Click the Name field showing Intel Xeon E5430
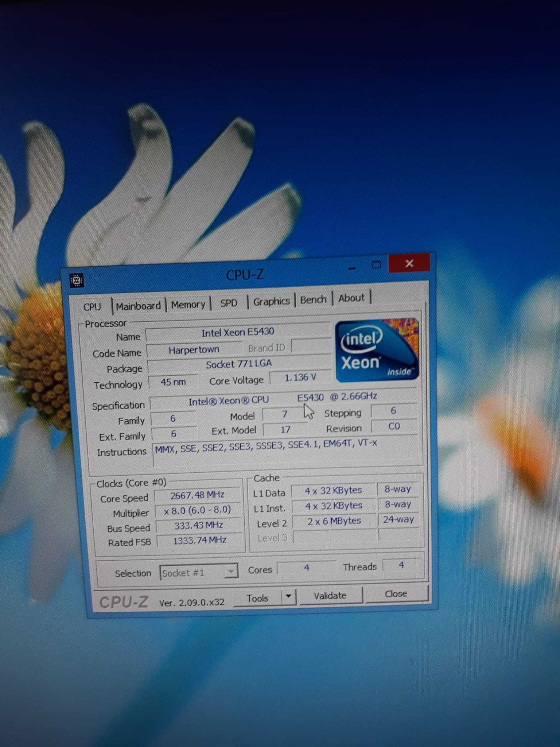 238,332
